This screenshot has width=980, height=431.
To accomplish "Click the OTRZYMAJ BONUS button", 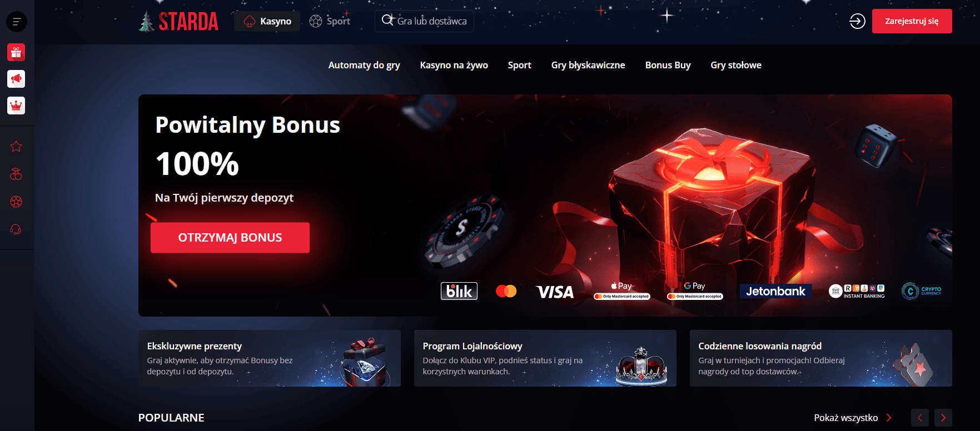I will [x=230, y=238].
